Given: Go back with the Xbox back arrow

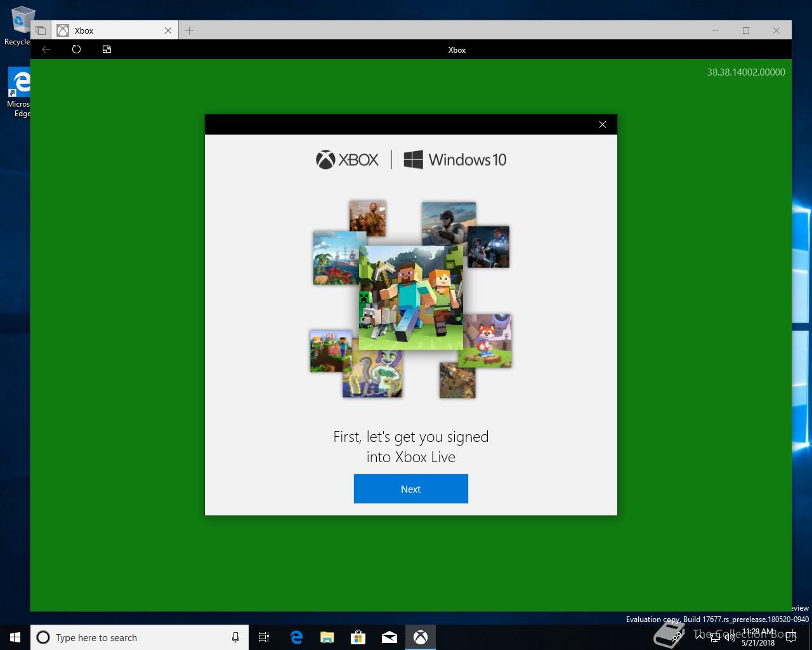Looking at the screenshot, I should (x=46, y=50).
